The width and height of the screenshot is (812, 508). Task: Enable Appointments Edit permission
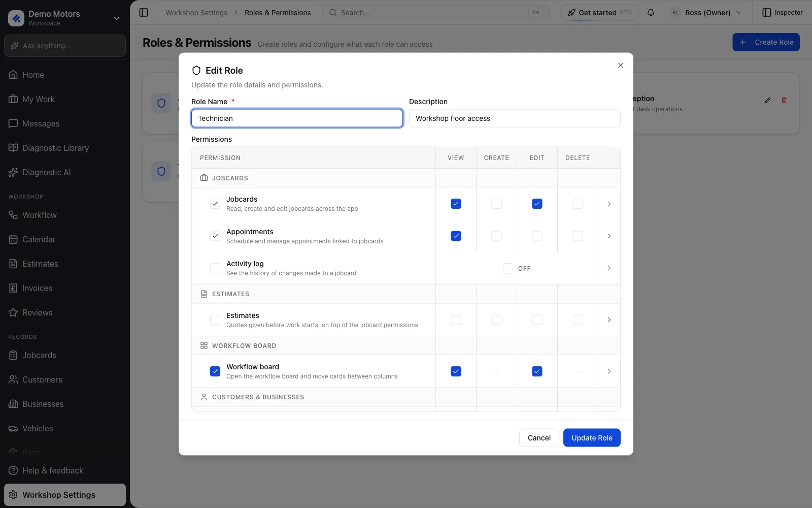click(x=537, y=236)
